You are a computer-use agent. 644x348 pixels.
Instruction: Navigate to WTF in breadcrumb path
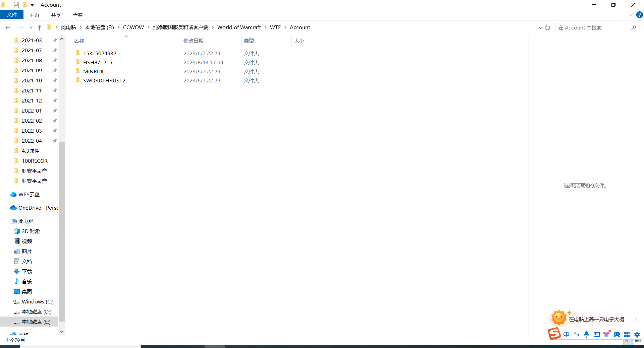275,27
